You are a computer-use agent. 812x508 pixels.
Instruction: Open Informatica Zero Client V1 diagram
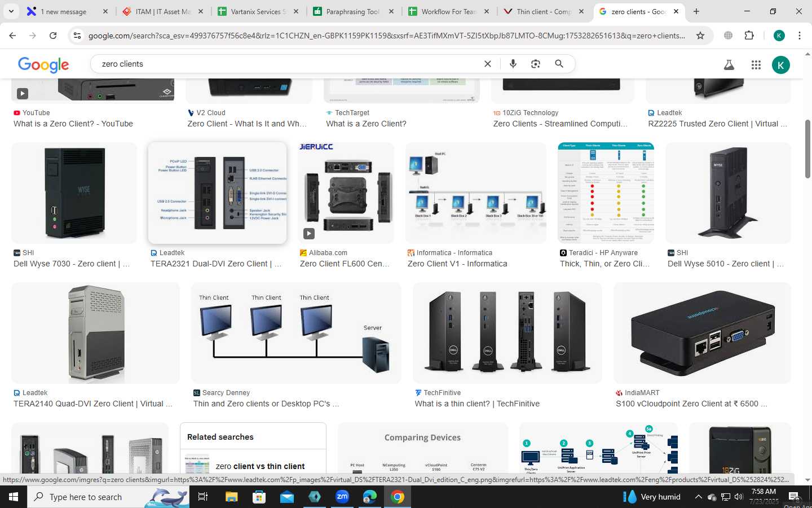tap(476, 193)
